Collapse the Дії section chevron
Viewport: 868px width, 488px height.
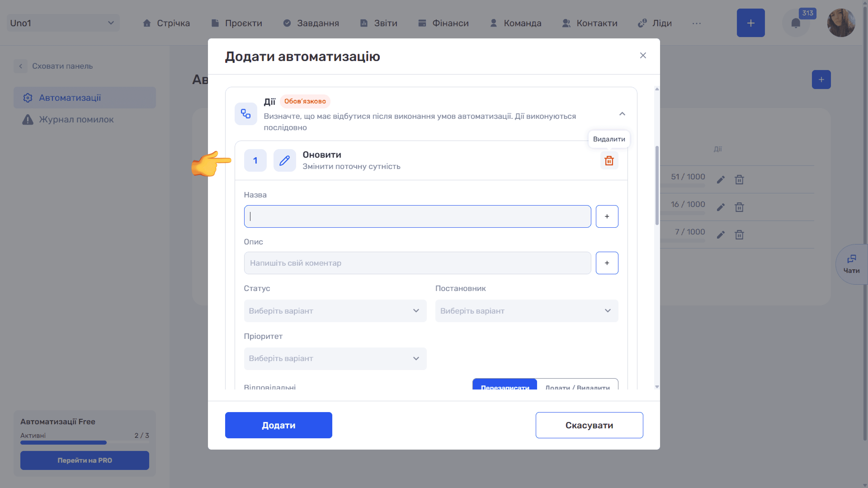tap(622, 114)
